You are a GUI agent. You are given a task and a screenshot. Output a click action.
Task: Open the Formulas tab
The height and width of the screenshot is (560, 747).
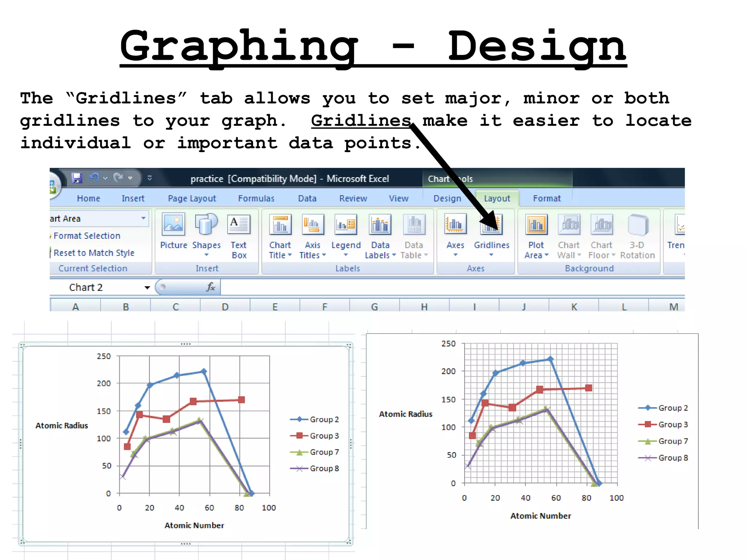[x=256, y=198]
